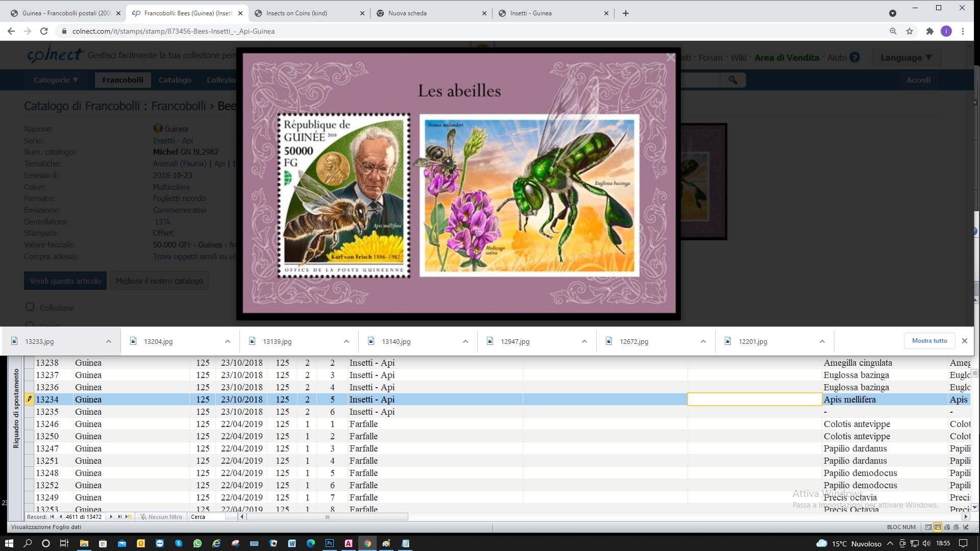Tick the Collezione checkbox

click(30, 307)
